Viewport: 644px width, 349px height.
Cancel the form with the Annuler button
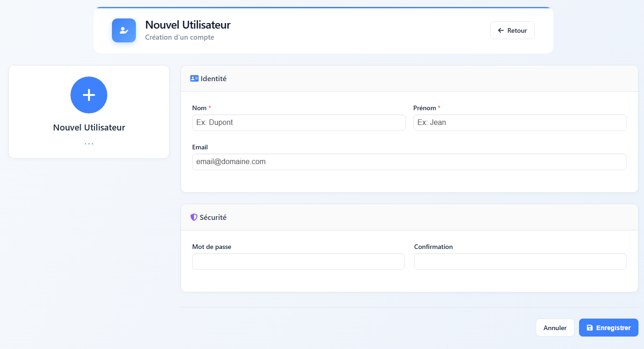pyautogui.click(x=555, y=328)
